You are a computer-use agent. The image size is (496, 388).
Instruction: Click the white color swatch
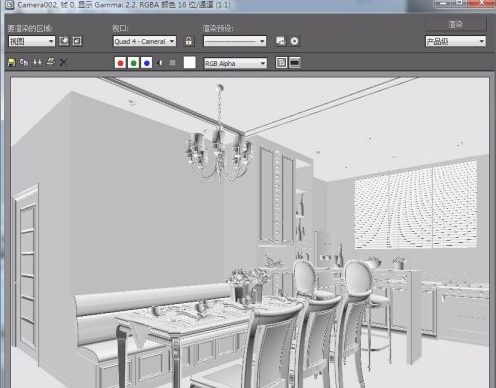pos(190,63)
